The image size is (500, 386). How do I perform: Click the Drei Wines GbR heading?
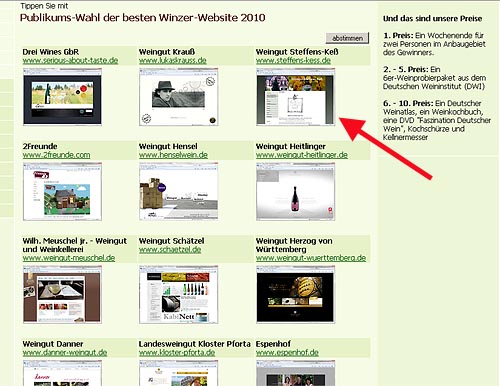pos(51,52)
